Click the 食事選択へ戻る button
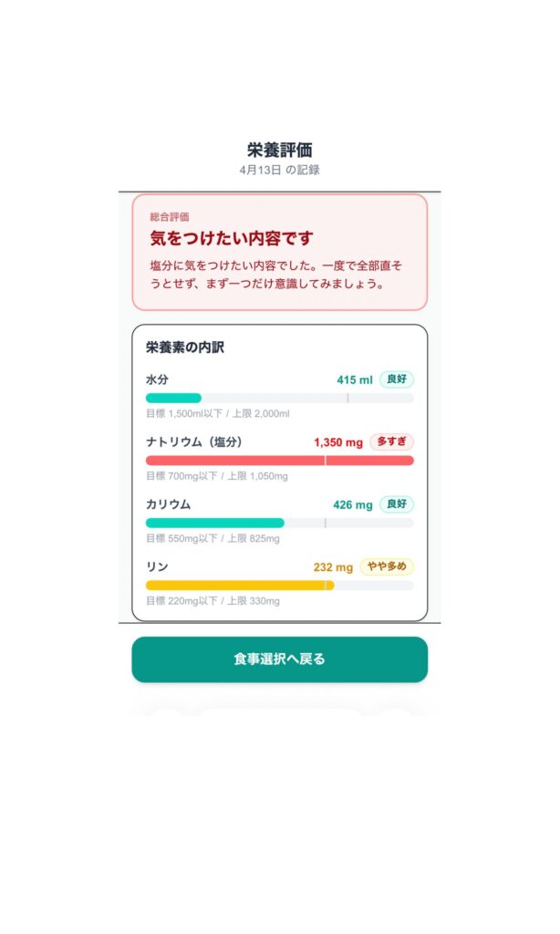The height and width of the screenshot is (934, 560). click(279, 659)
